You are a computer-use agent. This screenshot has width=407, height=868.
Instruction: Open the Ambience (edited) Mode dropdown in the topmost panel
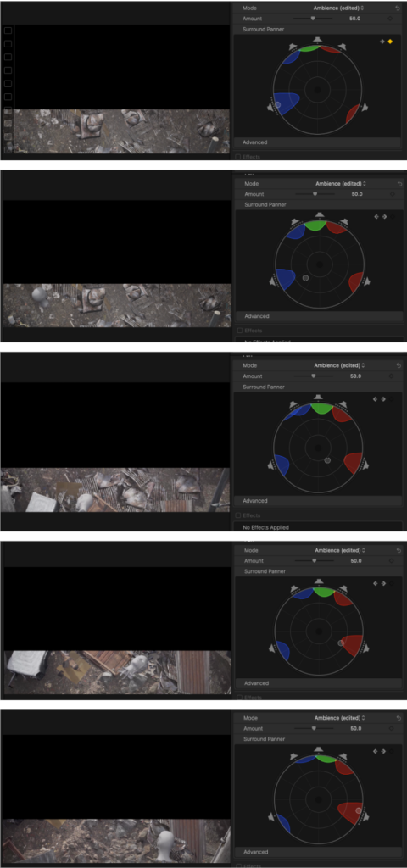(x=339, y=8)
